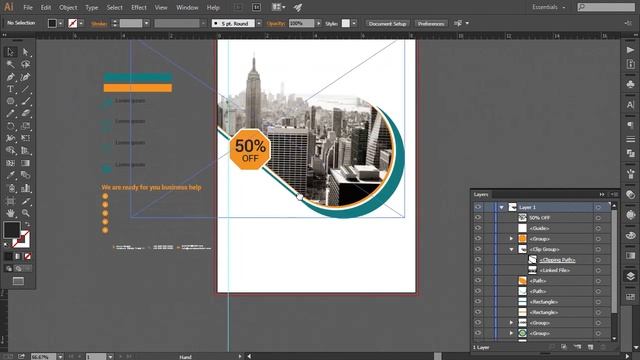This screenshot has width=640, height=360.
Task: Click the Fill color box in toolbar
Action: click(12, 230)
